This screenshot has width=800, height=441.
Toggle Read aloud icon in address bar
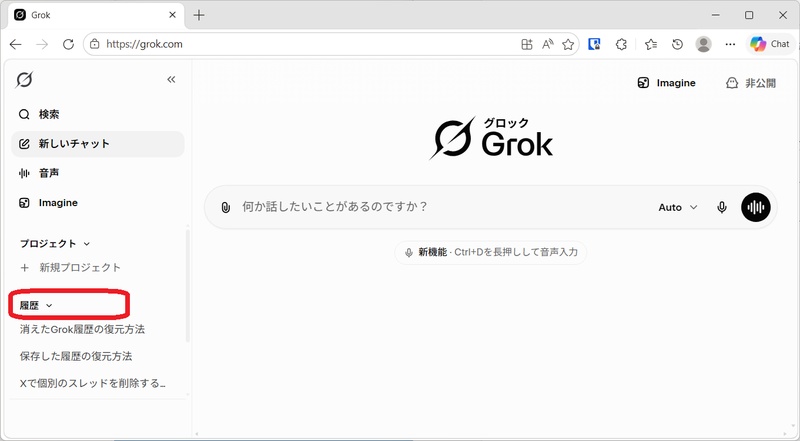pos(547,44)
